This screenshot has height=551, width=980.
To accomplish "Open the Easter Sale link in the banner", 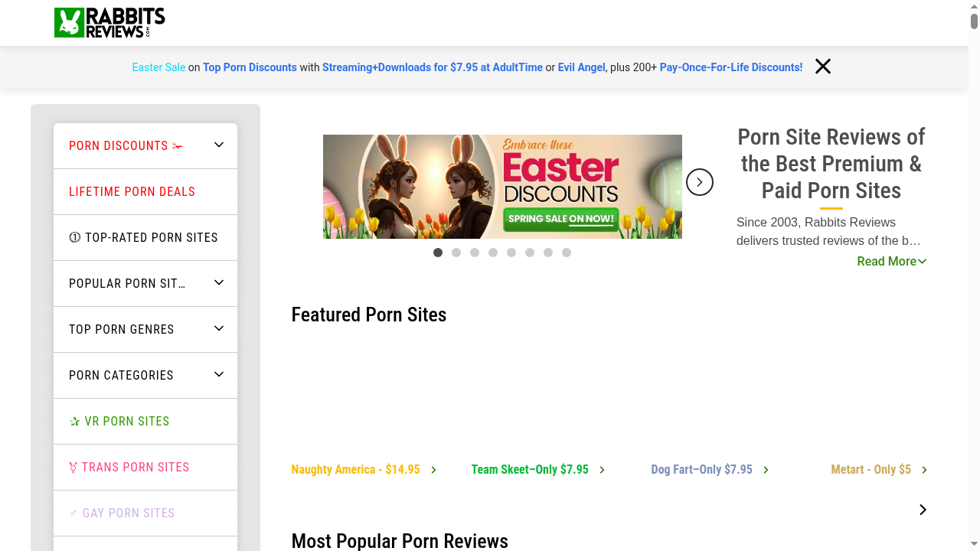I will pyautogui.click(x=158, y=67).
